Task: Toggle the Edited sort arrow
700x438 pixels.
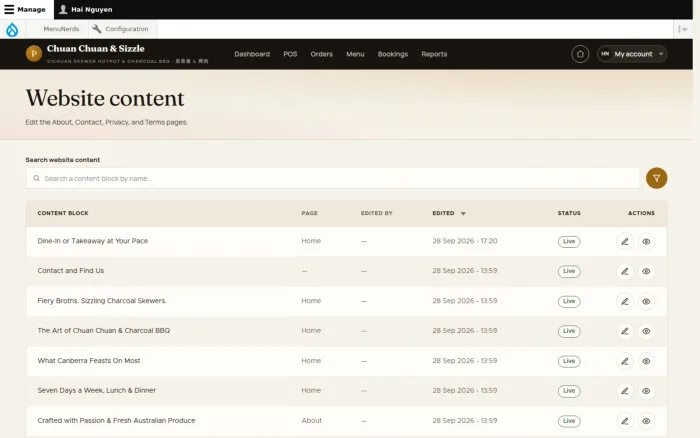Action: pos(463,213)
